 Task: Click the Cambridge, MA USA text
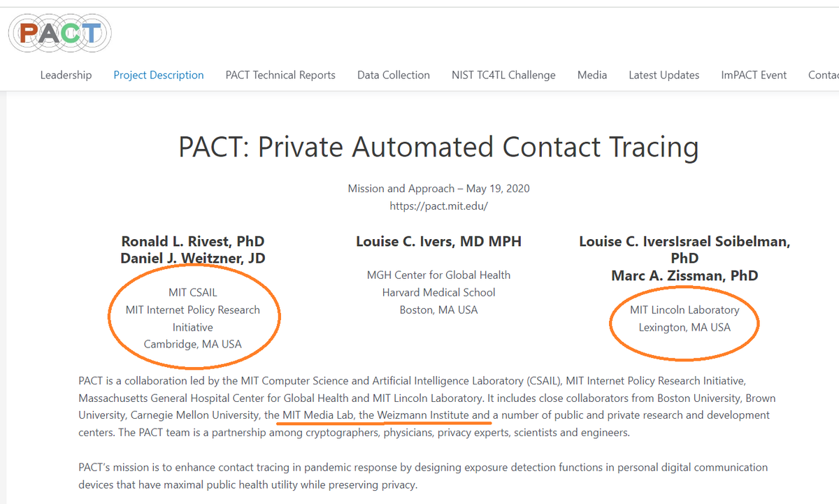193,344
